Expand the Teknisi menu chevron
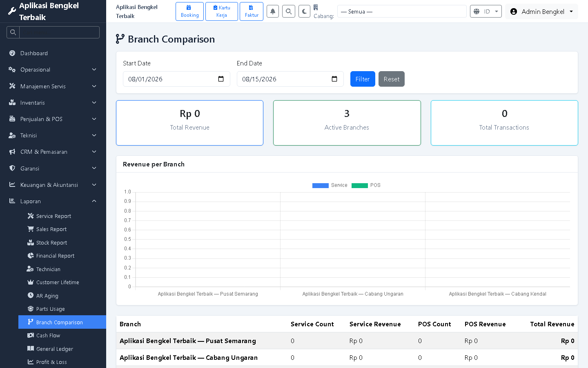Viewport: 588px width, 368px height. click(x=94, y=135)
